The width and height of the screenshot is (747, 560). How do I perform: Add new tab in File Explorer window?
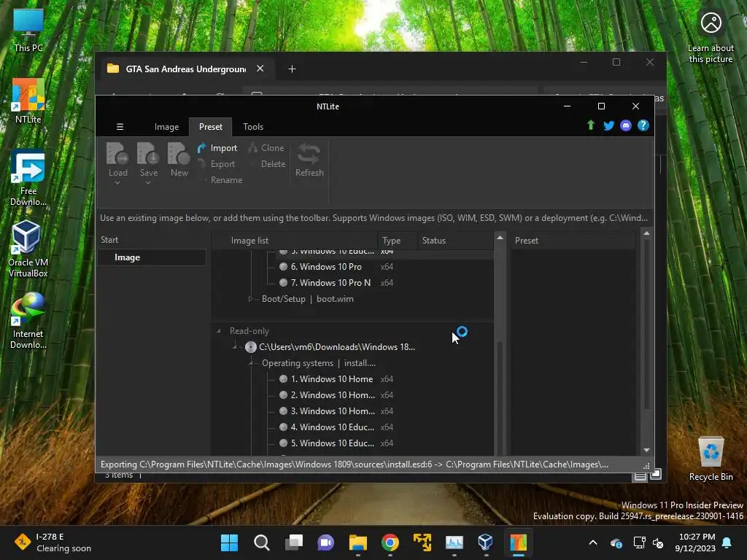[292, 69]
